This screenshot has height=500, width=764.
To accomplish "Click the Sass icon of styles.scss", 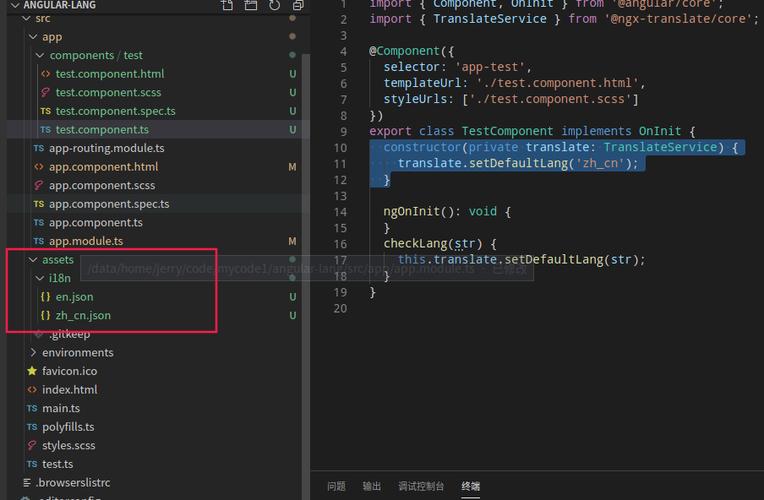I will coord(32,445).
